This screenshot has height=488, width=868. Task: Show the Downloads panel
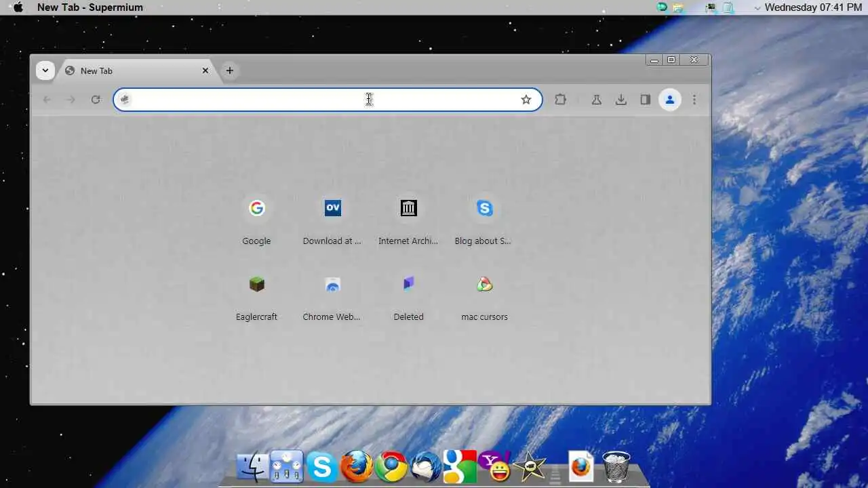point(621,100)
